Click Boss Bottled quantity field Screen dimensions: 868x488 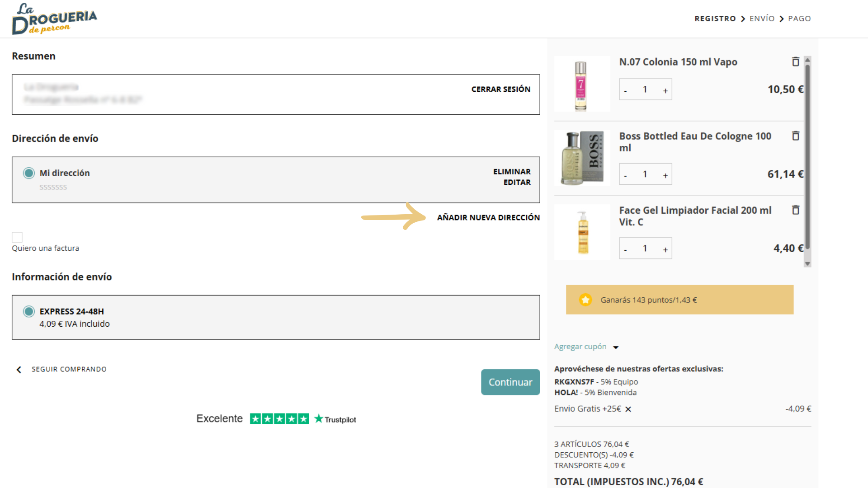coord(645,174)
